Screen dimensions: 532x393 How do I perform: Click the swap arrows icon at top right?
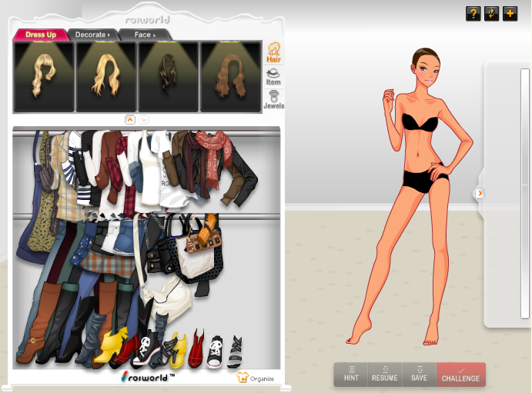click(491, 14)
